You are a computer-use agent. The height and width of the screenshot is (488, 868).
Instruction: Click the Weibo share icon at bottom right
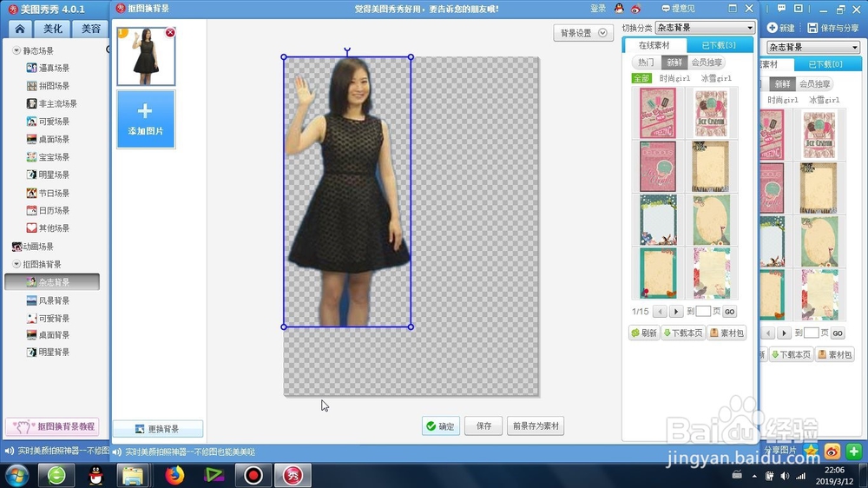pos(832,452)
